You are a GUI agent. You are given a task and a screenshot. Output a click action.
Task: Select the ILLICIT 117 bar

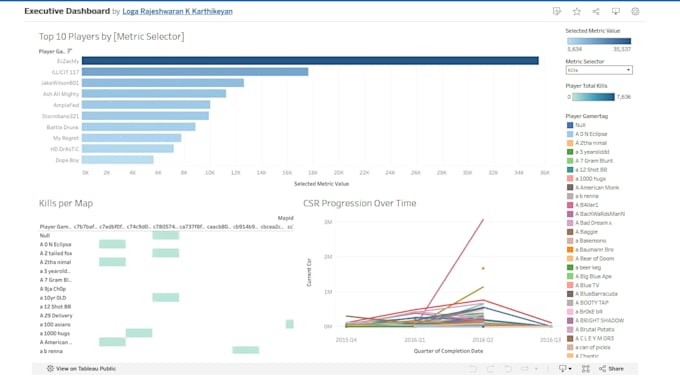[x=195, y=72]
